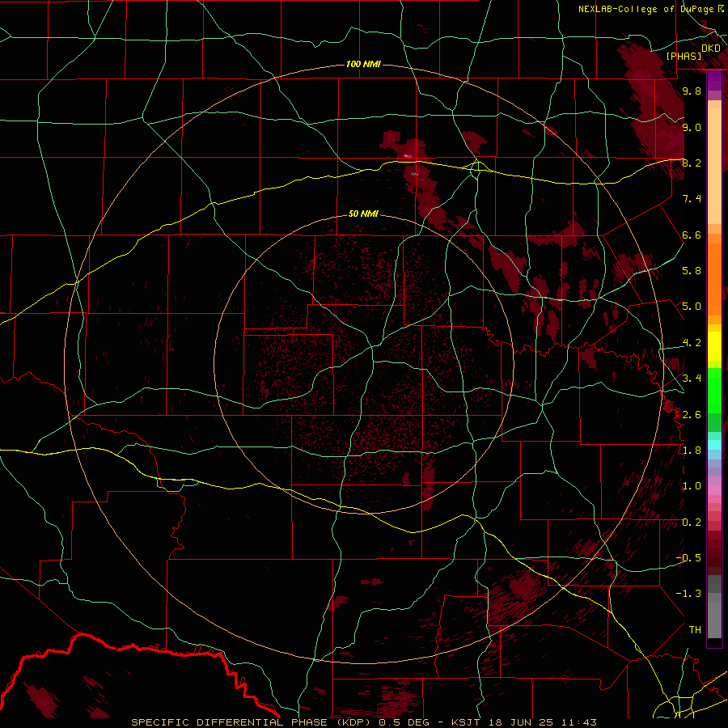Click the 9.8 value on the color scale

click(692, 91)
